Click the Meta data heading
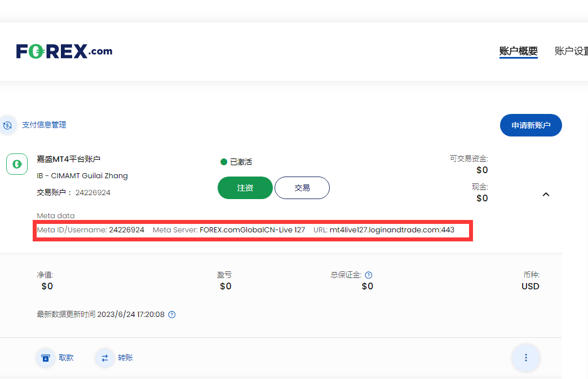Image resolution: width=588 pixels, height=379 pixels. pos(56,216)
